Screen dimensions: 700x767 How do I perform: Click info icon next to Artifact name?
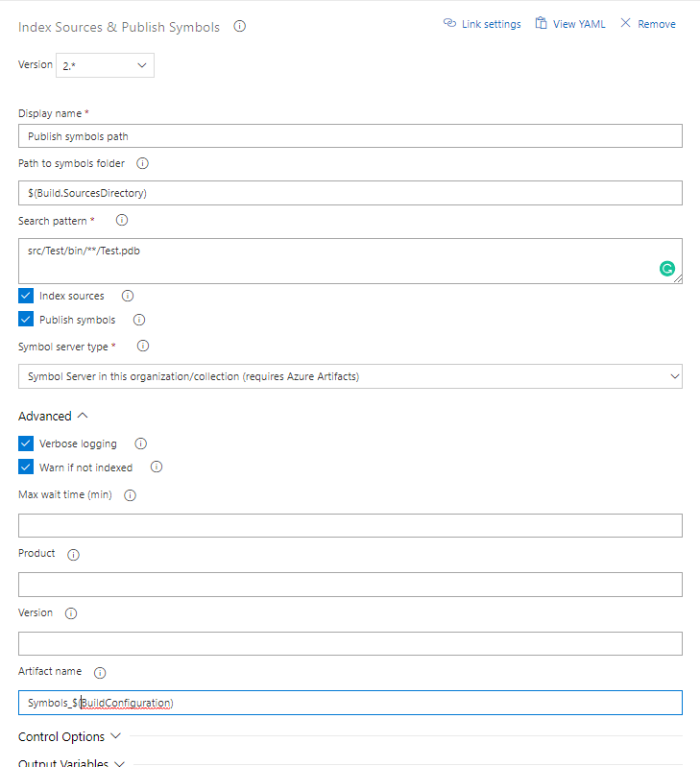(x=100, y=673)
